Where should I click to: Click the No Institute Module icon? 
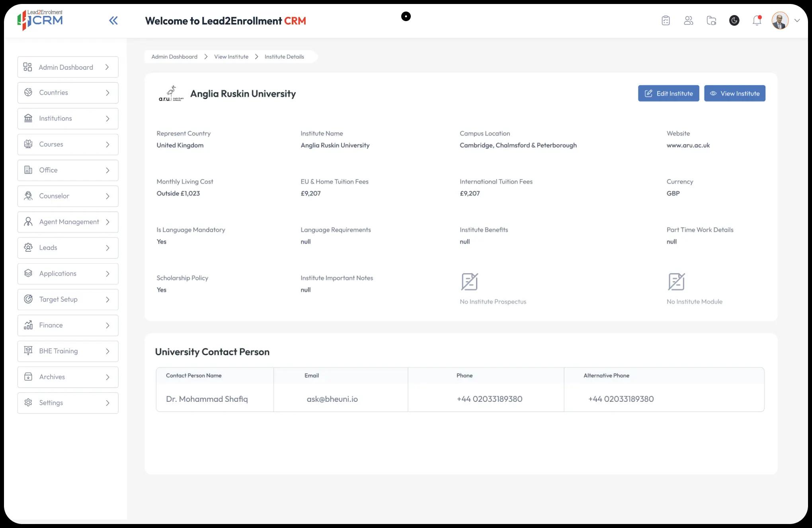tap(676, 282)
